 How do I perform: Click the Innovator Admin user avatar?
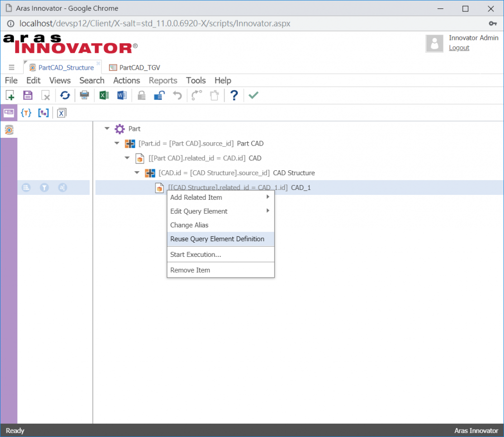click(434, 43)
